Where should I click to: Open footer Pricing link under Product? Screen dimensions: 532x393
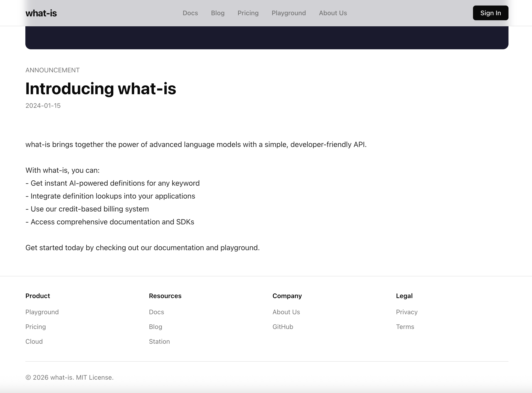tap(35, 327)
